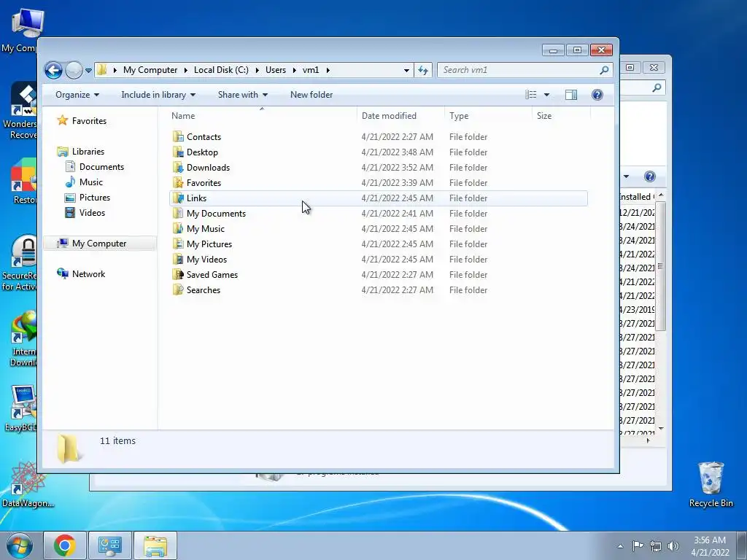747x560 pixels.
Task: Open Music library in sidebar
Action: pyautogui.click(x=84, y=182)
